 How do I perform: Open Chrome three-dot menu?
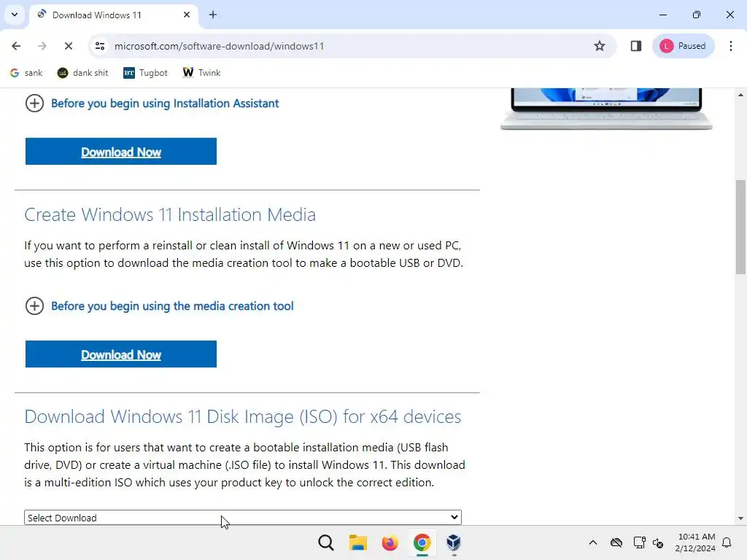(731, 46)
